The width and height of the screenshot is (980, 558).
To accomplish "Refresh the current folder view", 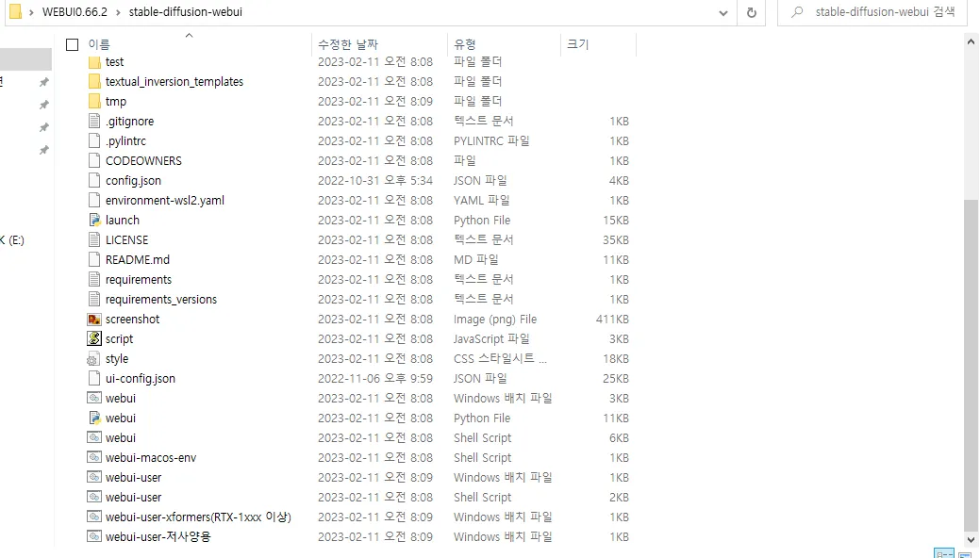I will click(x=751, y=12).
